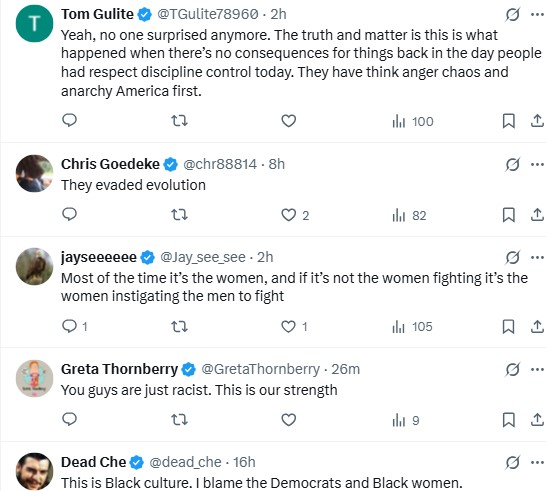This screenshot has width=546, height=491.
Task: Toggle like on Tom Gulite's reply
Action: 288,121
